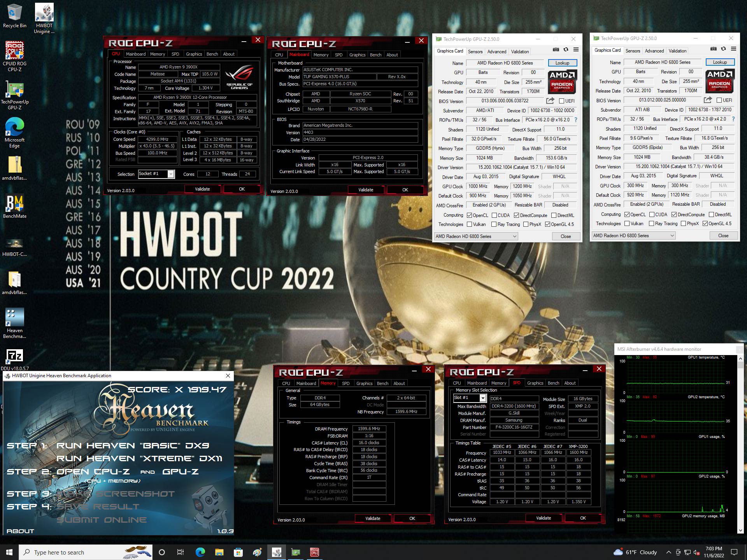Image resolution: width=747 pixels, height=560 pixels.
Task: Toggle the UEFI checkbox in left GPU-Z
Action: click(x=561, y=101)
